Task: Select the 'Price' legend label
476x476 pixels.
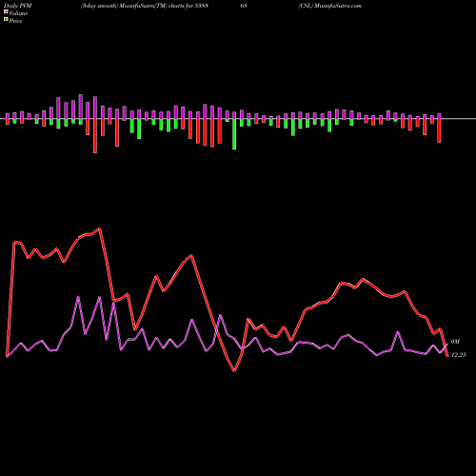Action: point(15,21)
